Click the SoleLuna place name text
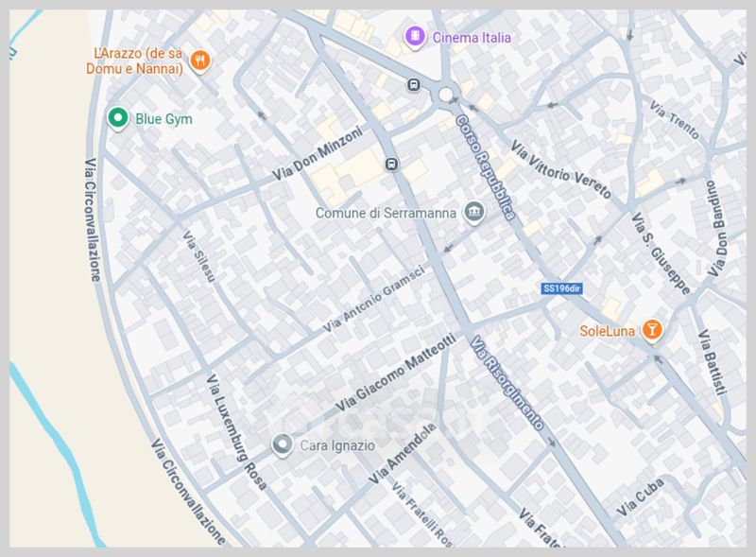Viewport: 756px width, 557px height. [x=608, y=331]
